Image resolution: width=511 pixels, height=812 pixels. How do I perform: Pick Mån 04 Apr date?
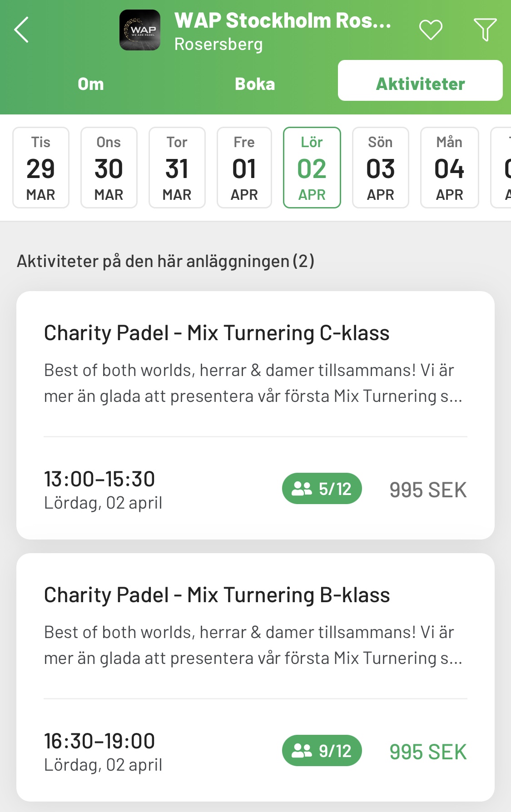click(x=450, y=168)
